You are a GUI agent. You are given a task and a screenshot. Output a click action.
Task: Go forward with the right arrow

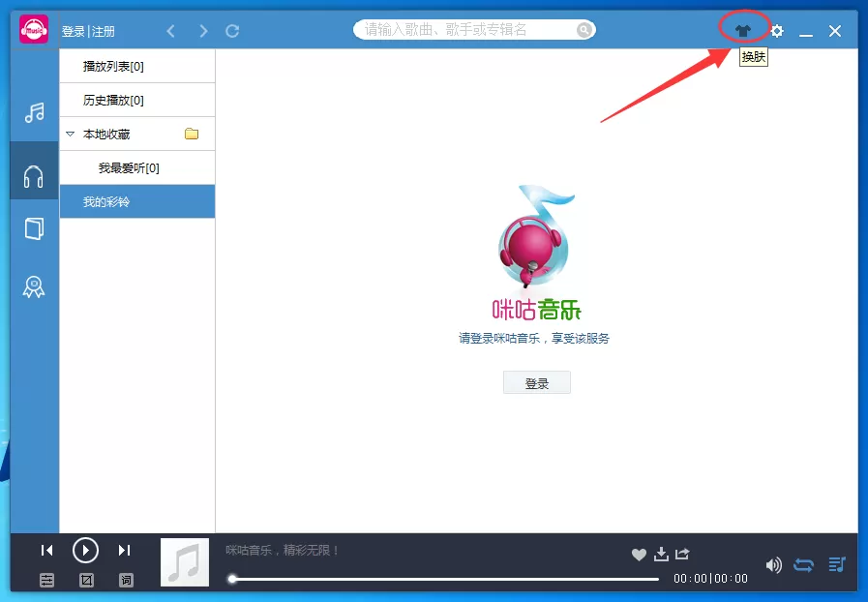pyautogui.click(x=203, y=31)
